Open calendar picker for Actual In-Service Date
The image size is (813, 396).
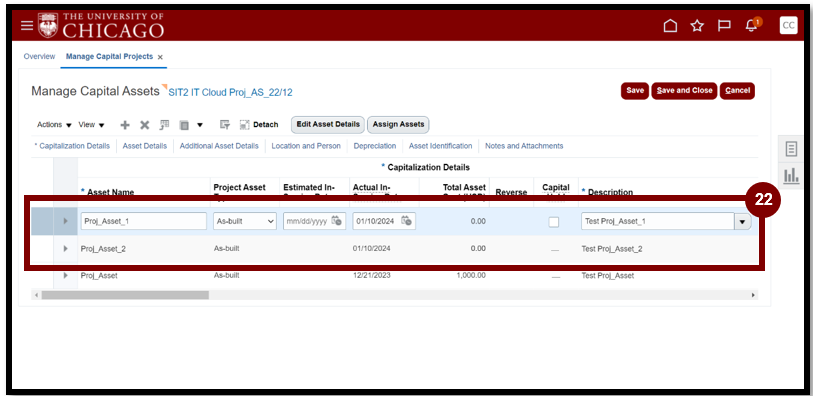(x=406, y=221)
